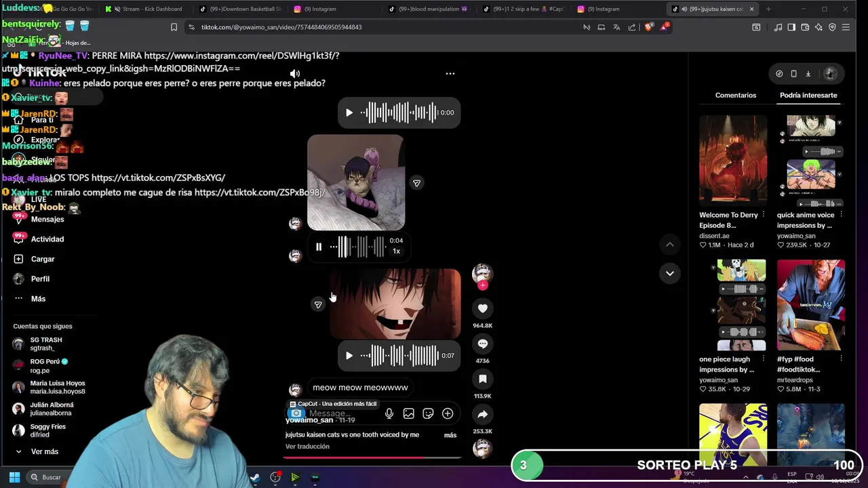Go to previous video with up arrow

click(670, 244)
